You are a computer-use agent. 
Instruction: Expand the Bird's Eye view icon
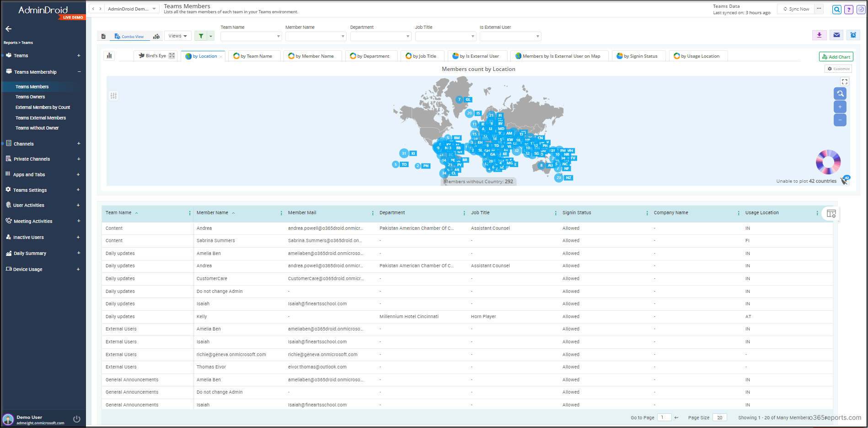(x=172, y=56)
